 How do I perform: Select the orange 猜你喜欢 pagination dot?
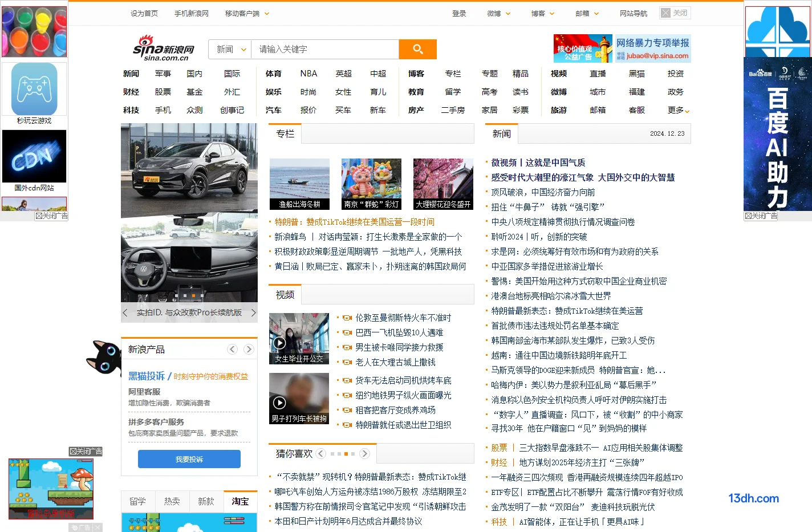click(x=346, y=454)
